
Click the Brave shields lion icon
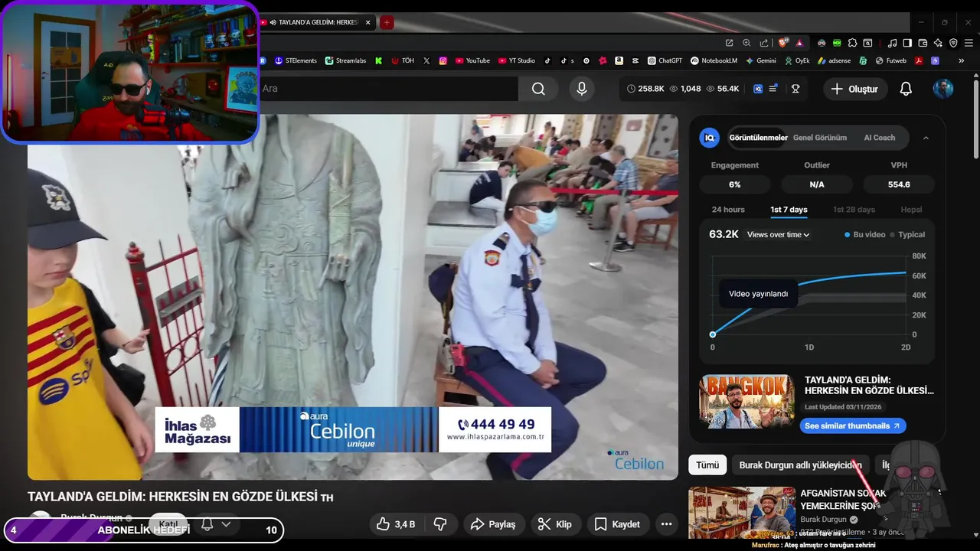point(782,43)
